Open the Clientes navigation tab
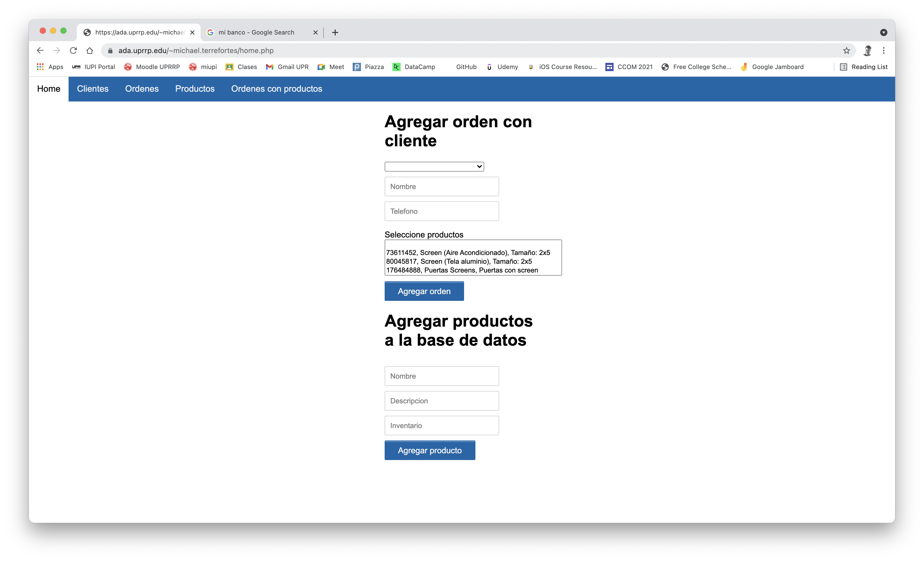Image resolution: width=924 pixels, height=561 pixels. click(93, 89)
